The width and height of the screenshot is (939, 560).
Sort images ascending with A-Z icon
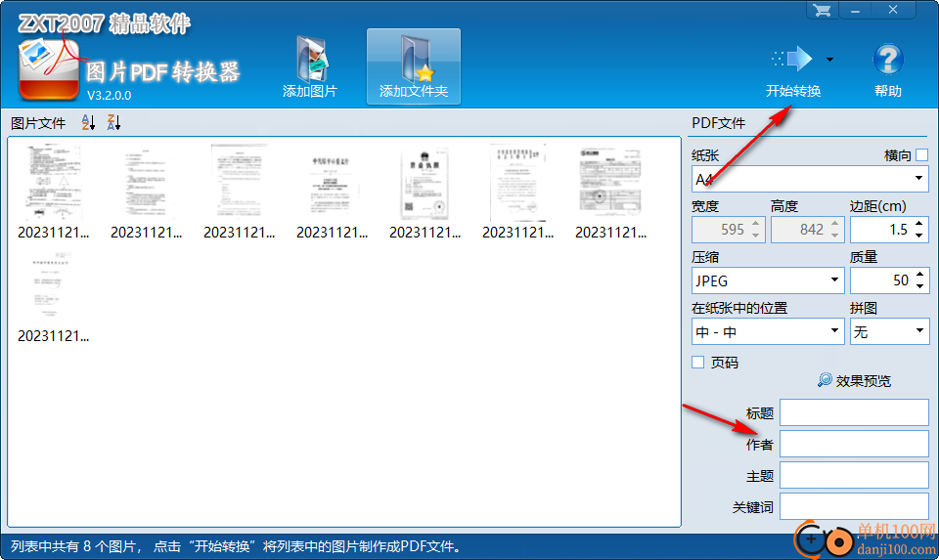coord(88,122)
